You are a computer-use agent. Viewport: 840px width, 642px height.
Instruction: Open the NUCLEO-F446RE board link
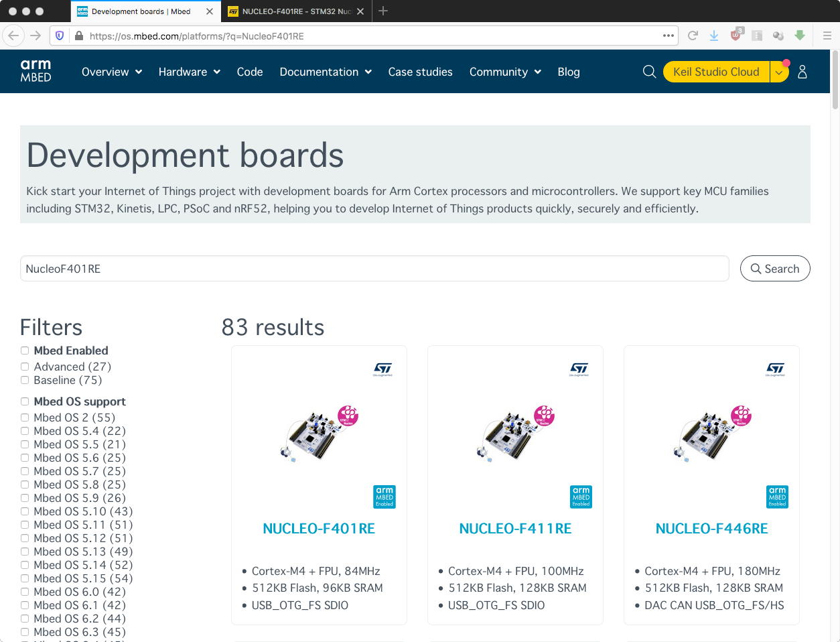tap(711, 528)
